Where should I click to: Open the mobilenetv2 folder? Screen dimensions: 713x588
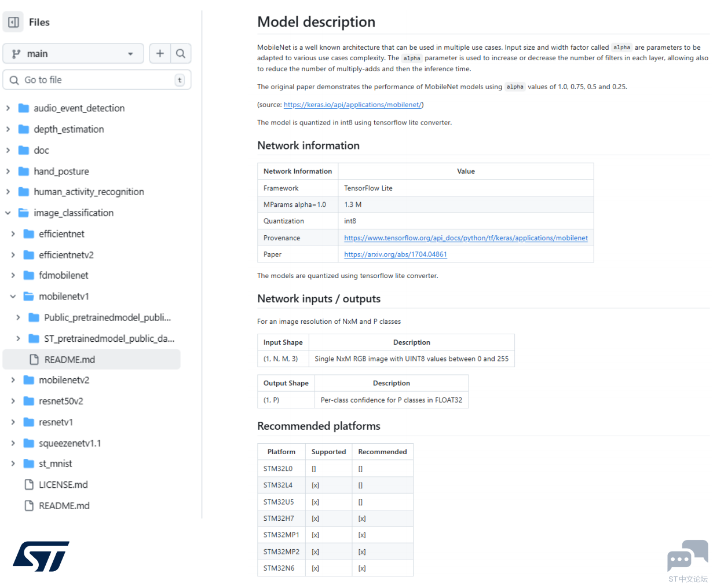64,380
